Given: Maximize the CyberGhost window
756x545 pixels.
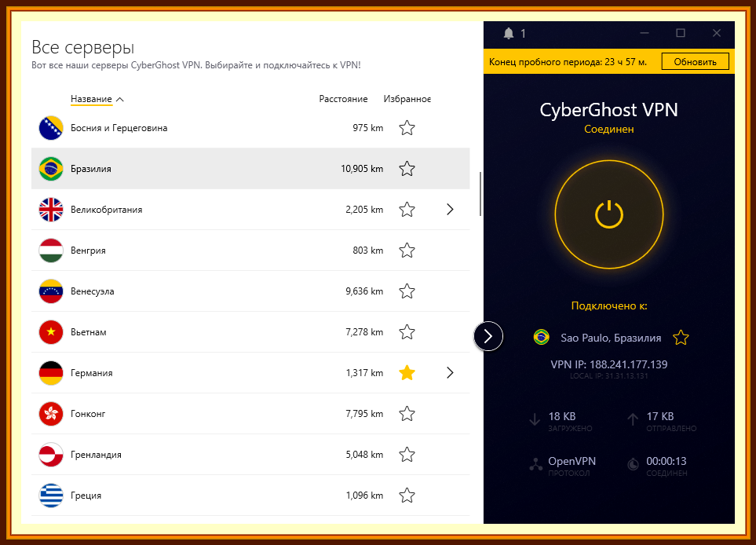Looking at the screenshot, I should tap(681, 33).
